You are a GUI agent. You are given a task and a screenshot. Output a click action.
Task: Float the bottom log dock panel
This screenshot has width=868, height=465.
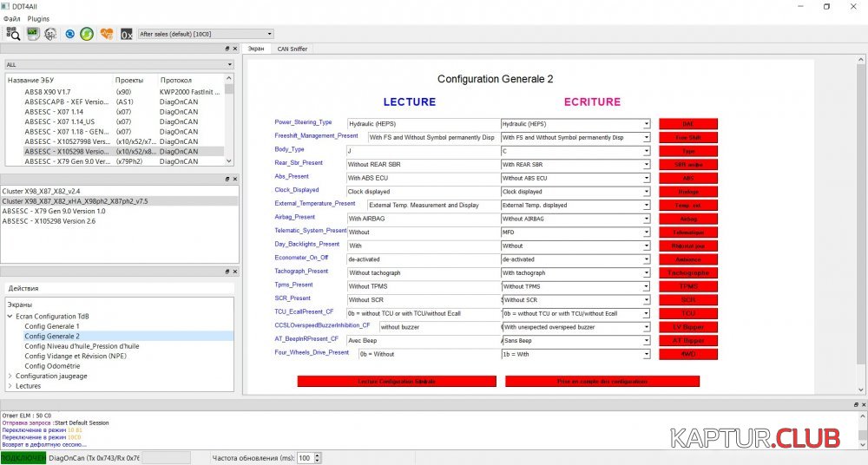click(x=855, y=404)
